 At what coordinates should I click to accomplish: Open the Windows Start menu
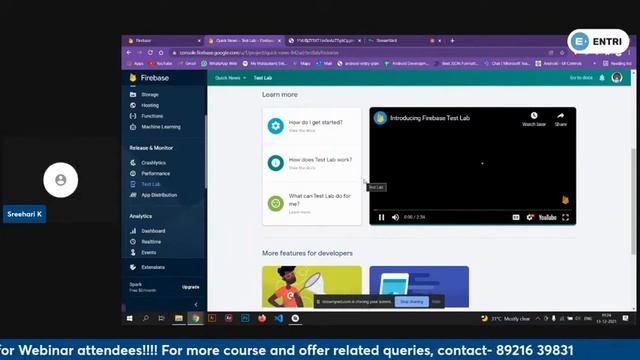(129, 318)
